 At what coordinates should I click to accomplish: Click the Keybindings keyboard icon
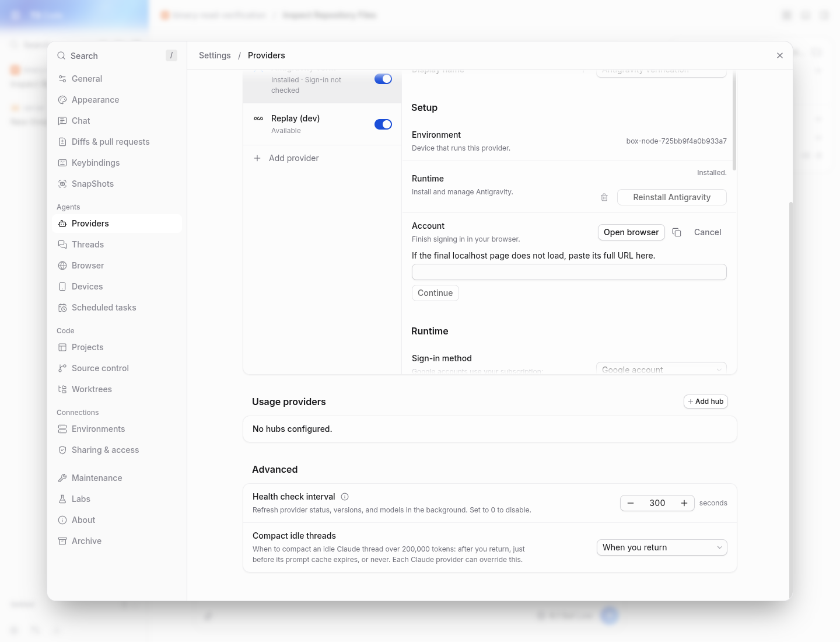point(62,163)
